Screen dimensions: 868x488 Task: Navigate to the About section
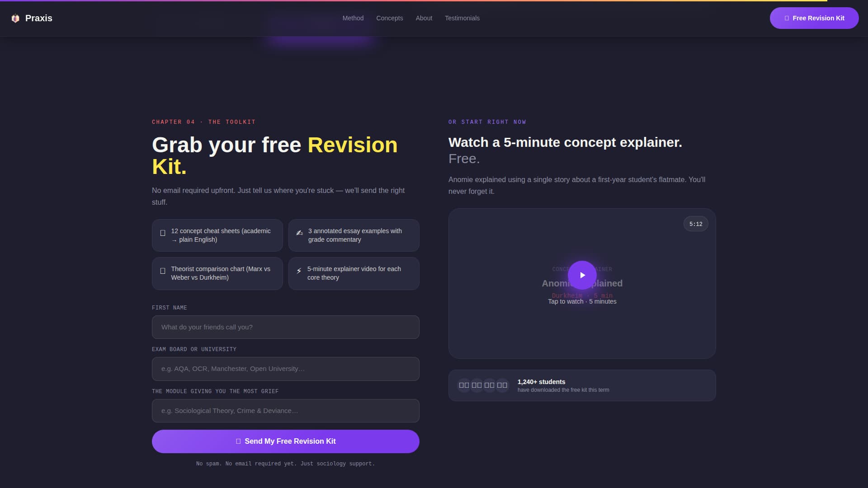click(x=424, y=18)
